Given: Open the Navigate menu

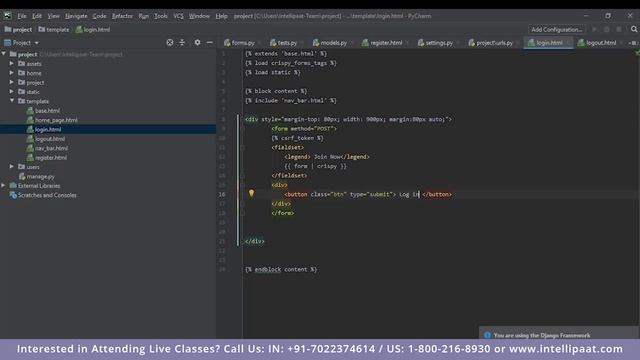Looking at the screenshot, I should pos(76,16).
